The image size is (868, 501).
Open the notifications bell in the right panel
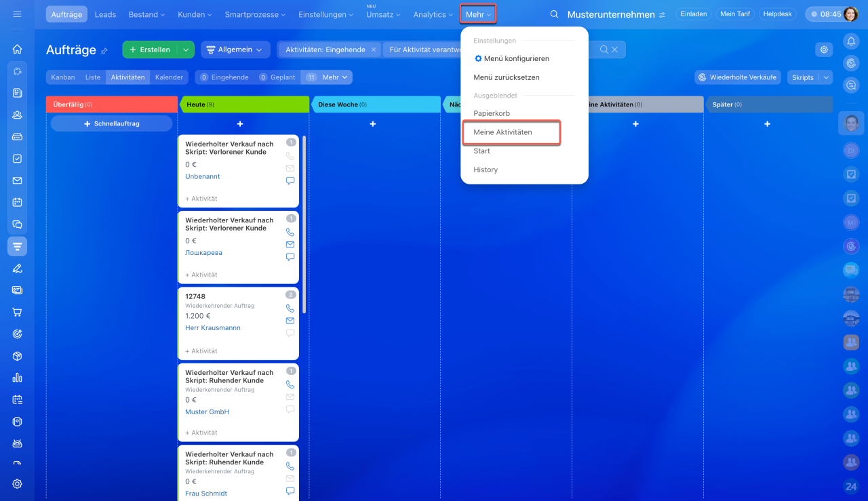tap(851, 41)
